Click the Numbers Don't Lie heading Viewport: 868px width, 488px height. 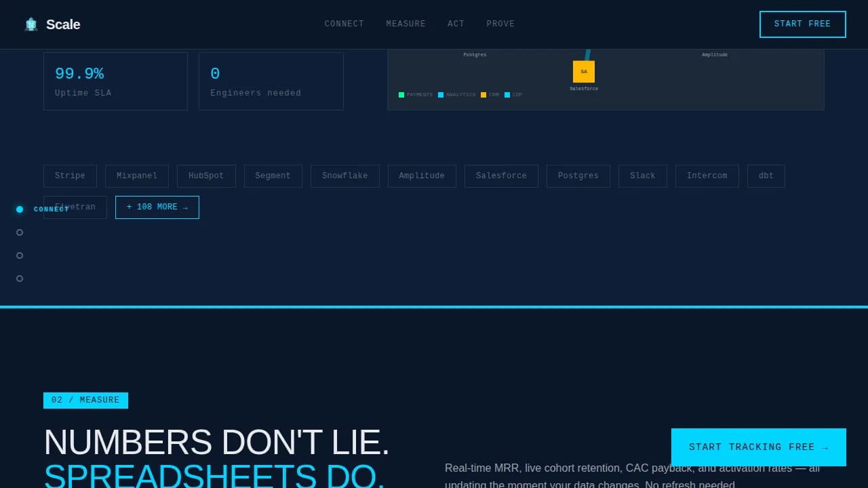(x=217, y=443)
